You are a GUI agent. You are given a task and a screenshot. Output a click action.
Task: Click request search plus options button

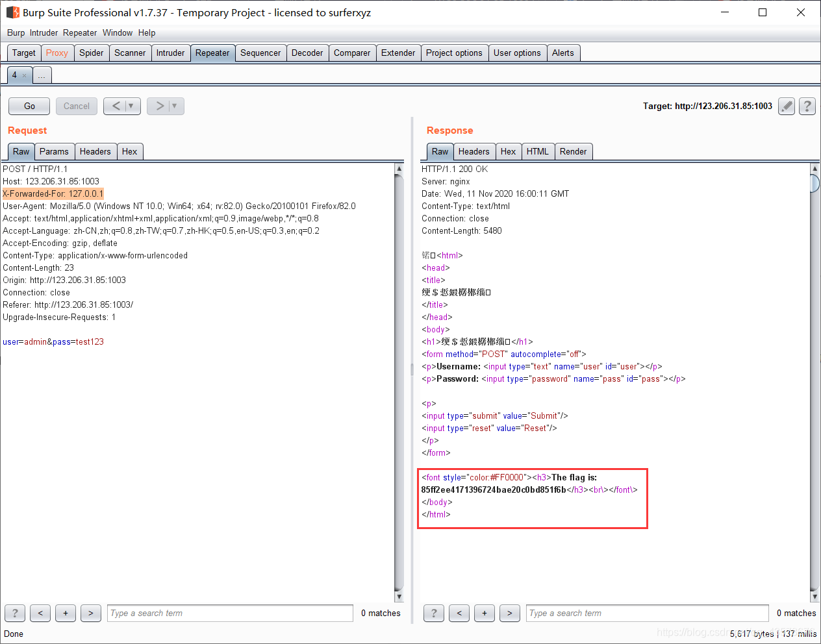(x=66, y=613)
